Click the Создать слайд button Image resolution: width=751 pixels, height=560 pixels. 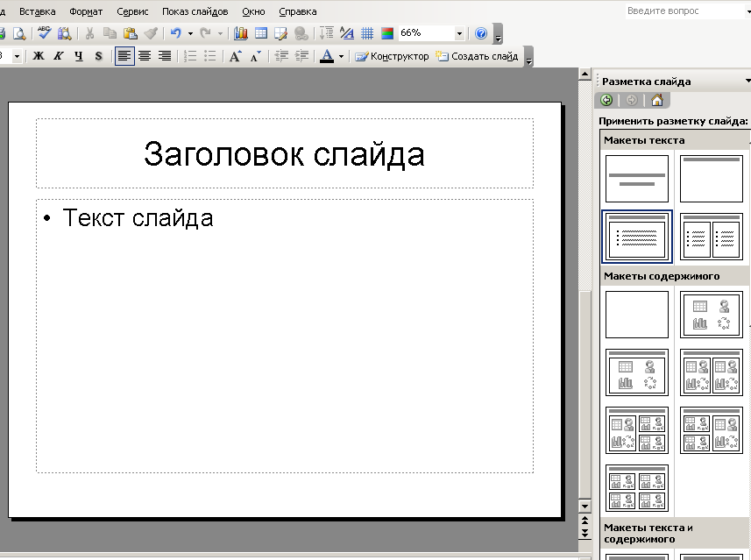click(477, 56)
